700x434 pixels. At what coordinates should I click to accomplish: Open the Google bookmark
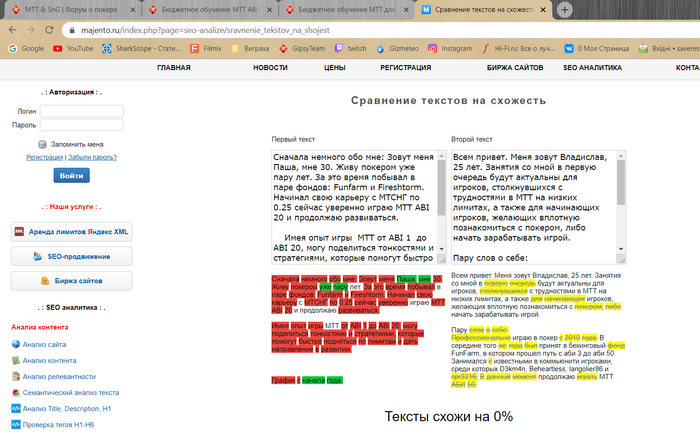(x=26, y=48)
